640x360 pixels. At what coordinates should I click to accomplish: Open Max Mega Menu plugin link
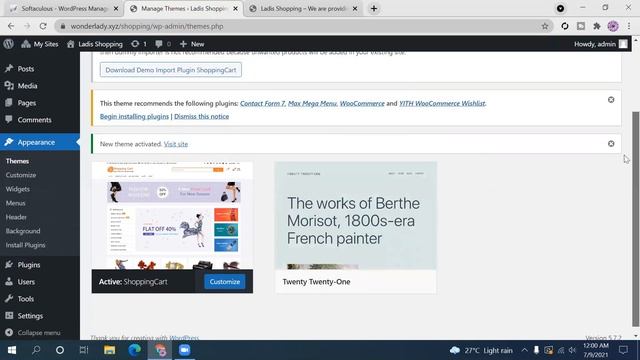[x=312, y=103]
